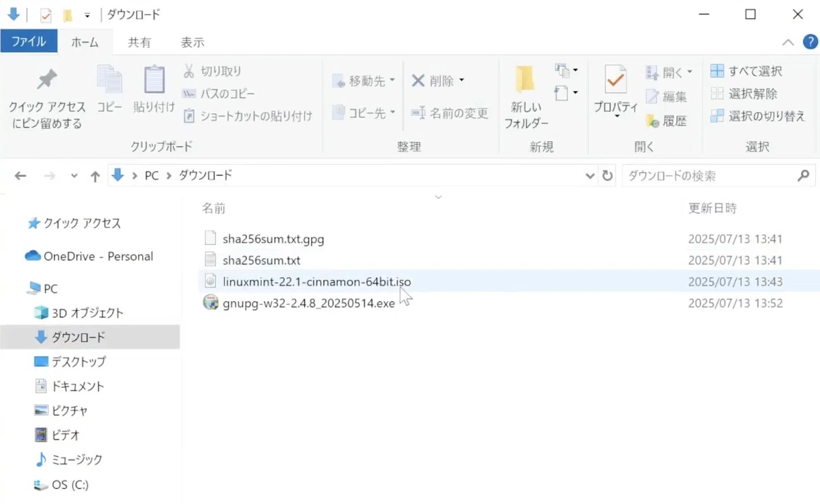Open the recent locations dropdown arrow

pyautogui.click(x=74, y=176)
